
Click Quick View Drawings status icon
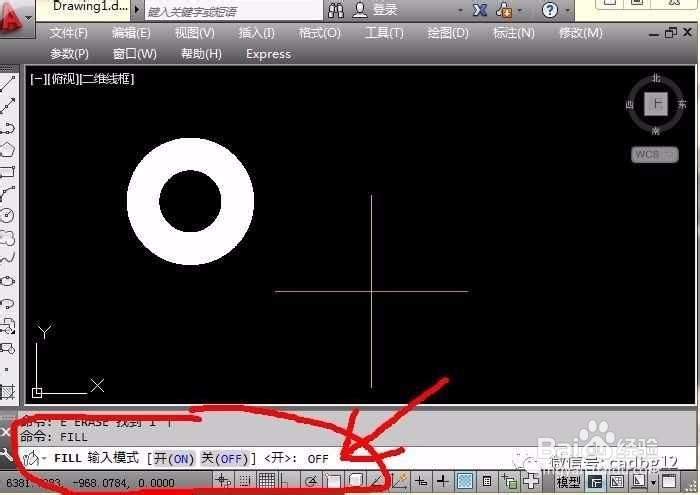point(617,482)
